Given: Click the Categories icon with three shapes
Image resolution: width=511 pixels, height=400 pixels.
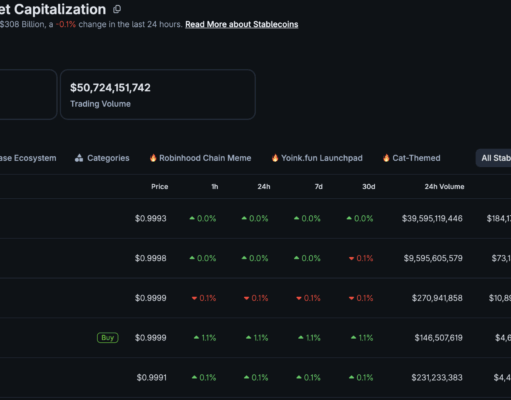Looking at the screenshot, I should point(79,158).
